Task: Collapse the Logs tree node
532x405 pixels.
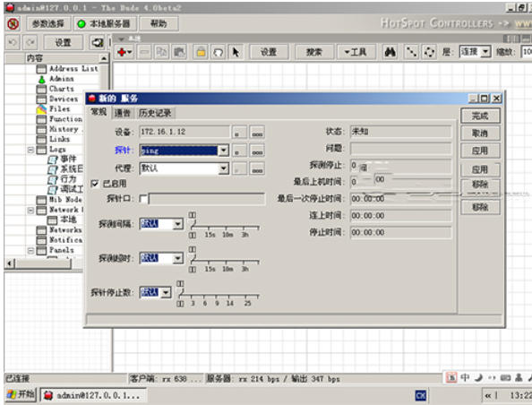Action: pyautogui.click(x=30, y=150)
